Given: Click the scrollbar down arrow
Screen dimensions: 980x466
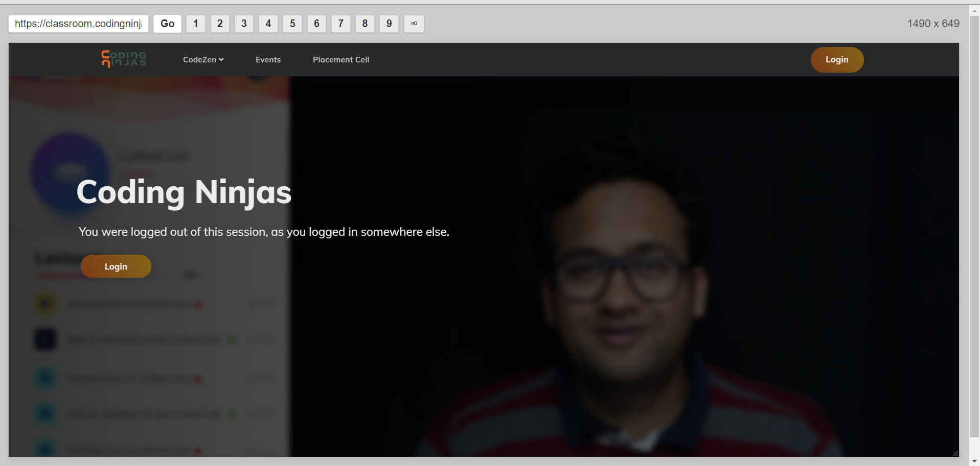Looking at the screenshot, I should (x=974, y=461).
